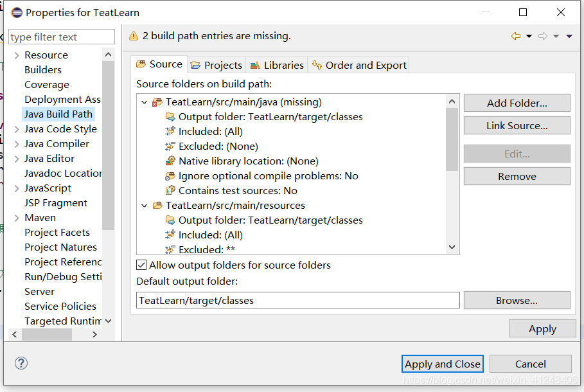Click the Default output folder text field
This screenshot has width=584, height=392.
pos(298,300)
